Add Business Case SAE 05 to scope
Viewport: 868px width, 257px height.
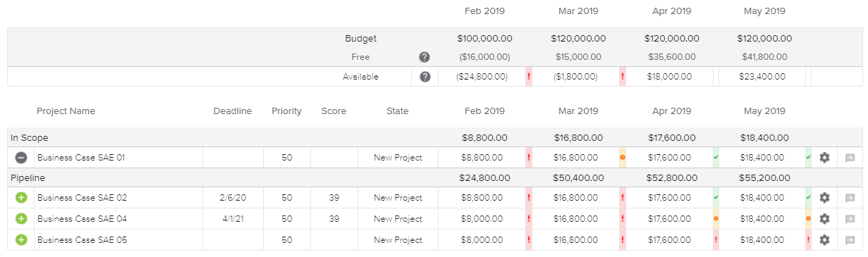[21, 240]
